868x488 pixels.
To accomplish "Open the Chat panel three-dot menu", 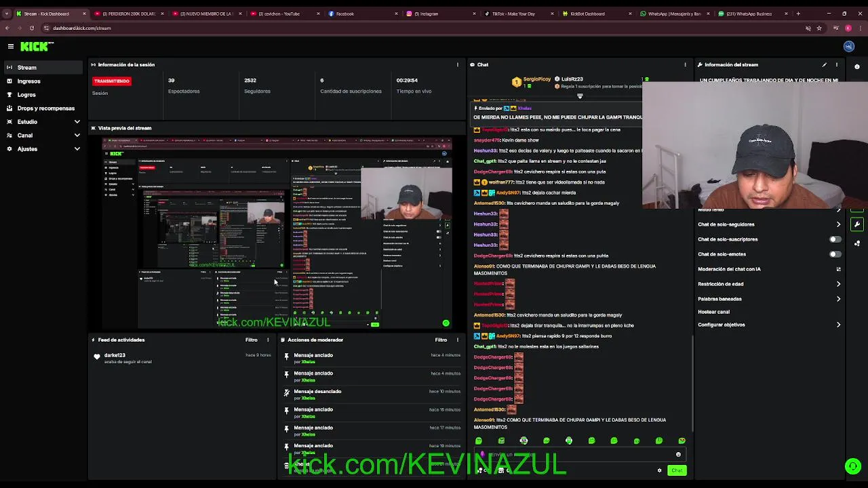I will tap(685, 64).
